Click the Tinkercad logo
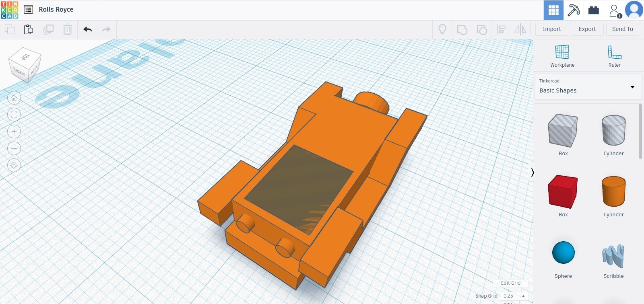 pyautogui.click(x=10, y=10)
